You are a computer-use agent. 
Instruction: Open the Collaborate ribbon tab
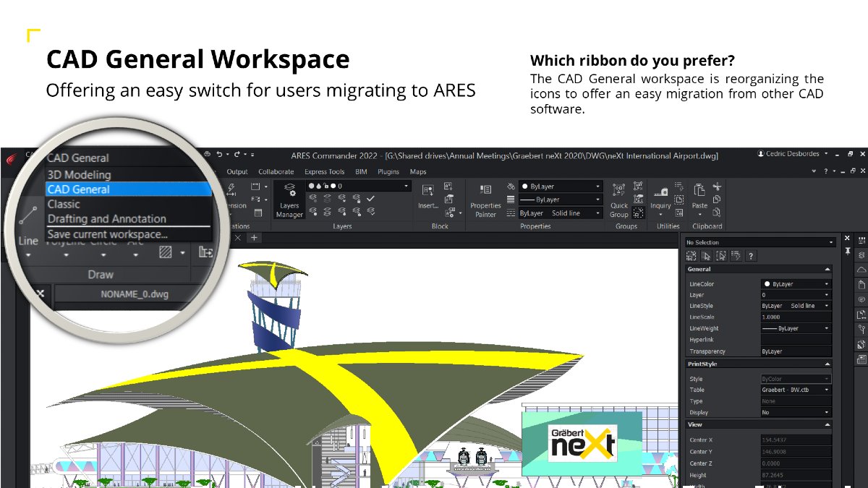[276, 172]
